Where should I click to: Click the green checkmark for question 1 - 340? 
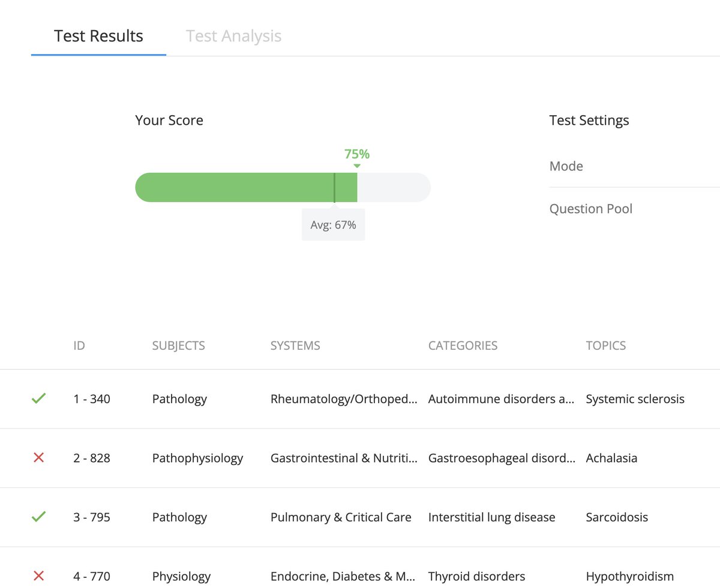[38, 398]
